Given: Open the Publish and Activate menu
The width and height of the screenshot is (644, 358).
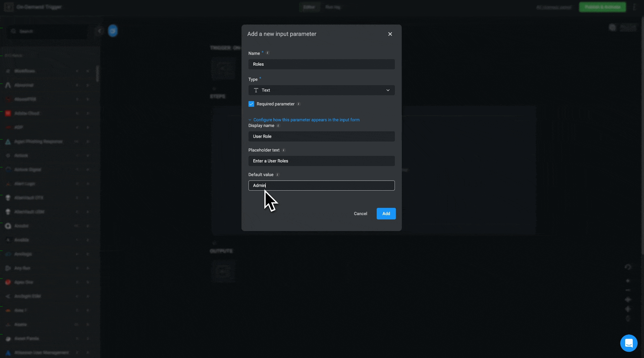Looking at the screenshot, I should 602,7.
